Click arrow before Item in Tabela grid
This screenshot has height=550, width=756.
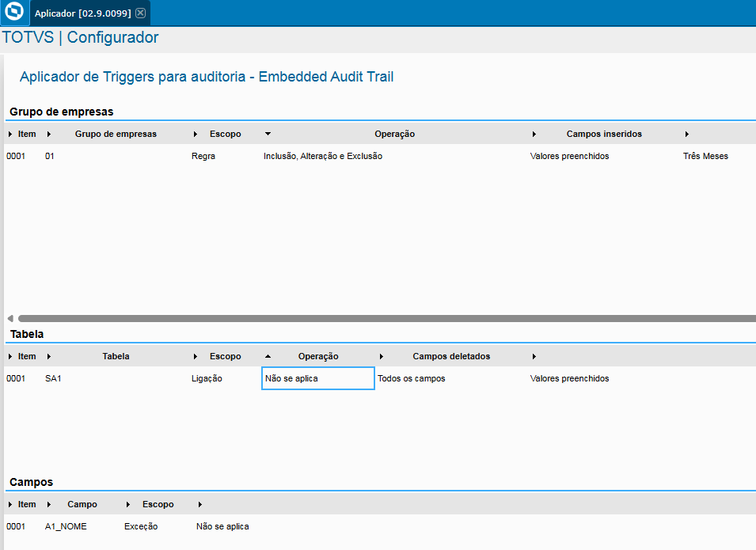point(10,357)
